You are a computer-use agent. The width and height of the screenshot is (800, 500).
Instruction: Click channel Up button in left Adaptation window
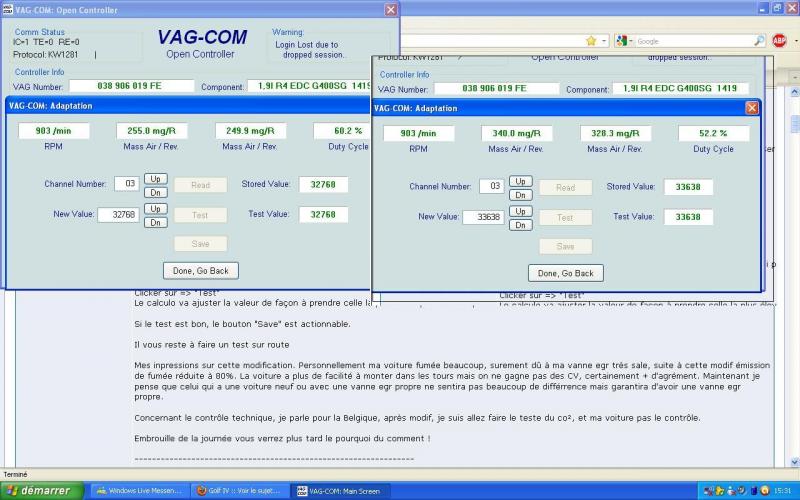(156, 179)
